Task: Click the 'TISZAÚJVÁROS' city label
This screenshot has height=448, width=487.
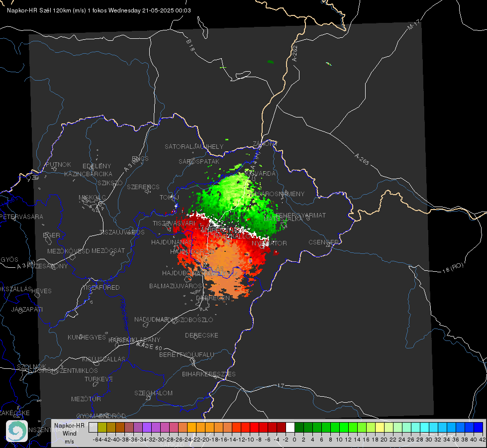Action: pos(122,232)
